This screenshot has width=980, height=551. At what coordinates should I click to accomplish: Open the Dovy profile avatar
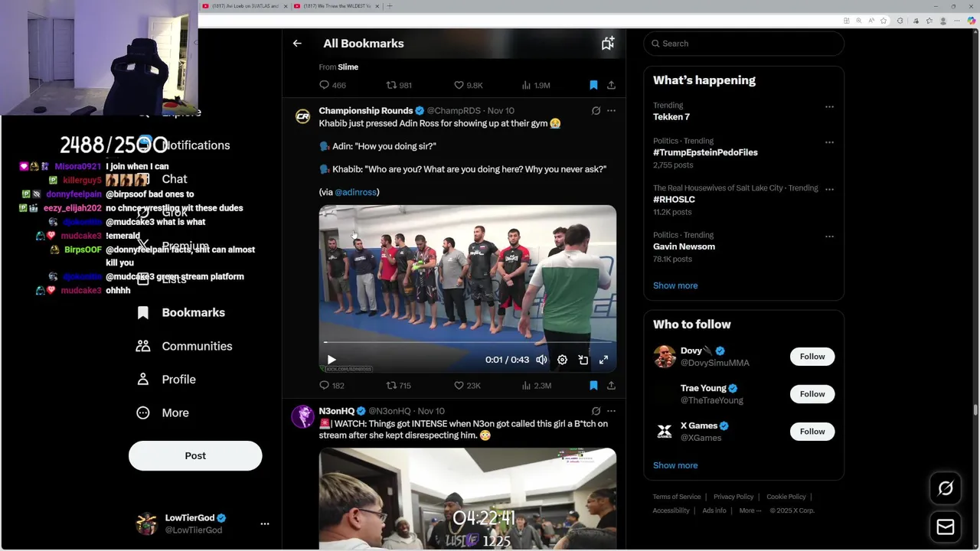(665, 357)
